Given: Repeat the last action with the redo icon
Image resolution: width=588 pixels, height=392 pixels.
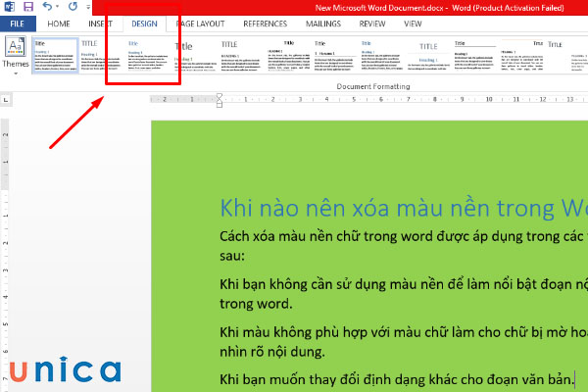Looking at the screenshot, I should point(73,7).
